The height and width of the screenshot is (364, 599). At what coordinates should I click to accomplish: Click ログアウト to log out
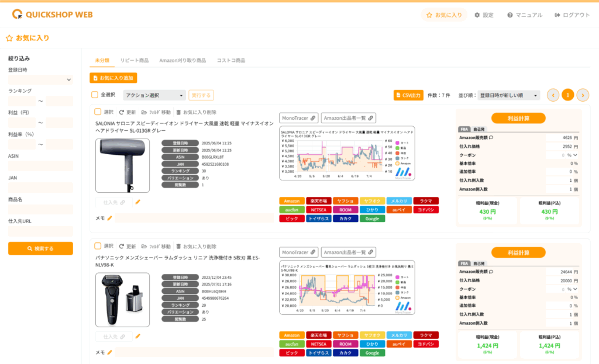[572, 15]
